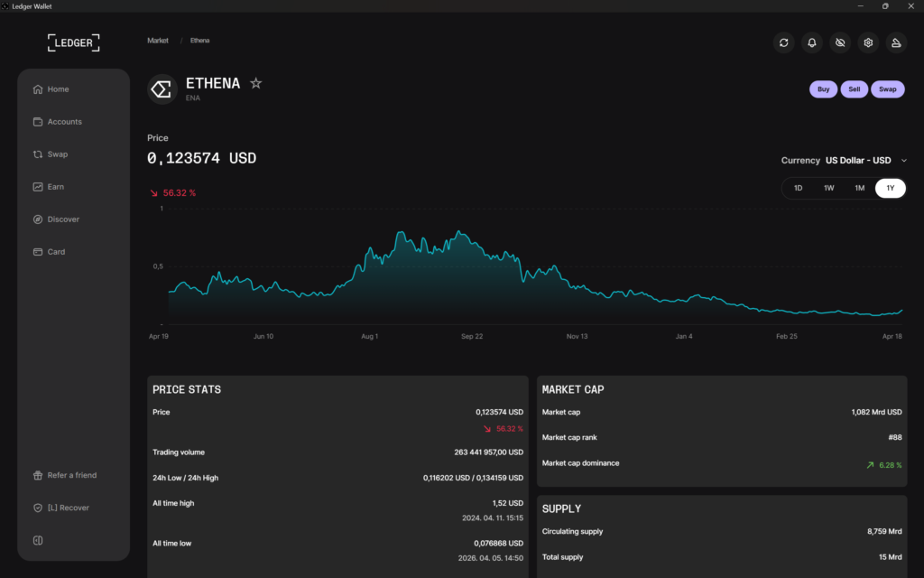Click the Ethena breadcrumb label
924x578 pixels.
pyautogui.click(x=199, y=41)
